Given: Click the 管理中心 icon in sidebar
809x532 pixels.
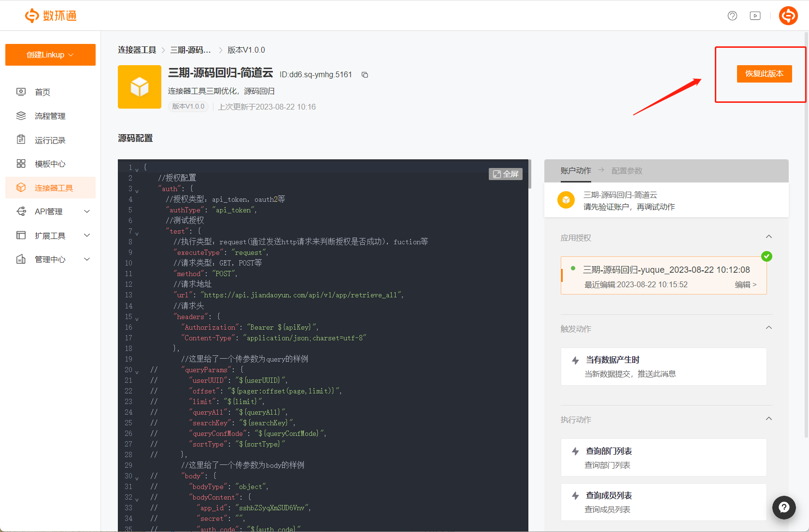Looking at the screenshot, I should coord(21,259).
